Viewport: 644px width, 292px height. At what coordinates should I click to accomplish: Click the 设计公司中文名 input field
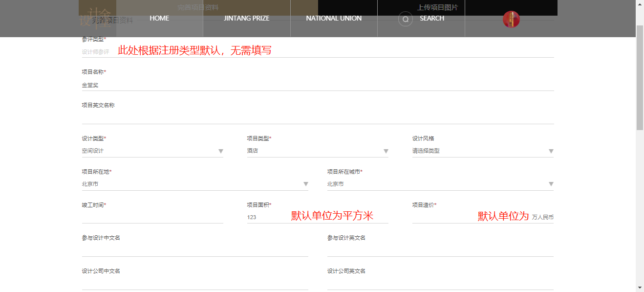pyautogui.click(x=195, y=284)
